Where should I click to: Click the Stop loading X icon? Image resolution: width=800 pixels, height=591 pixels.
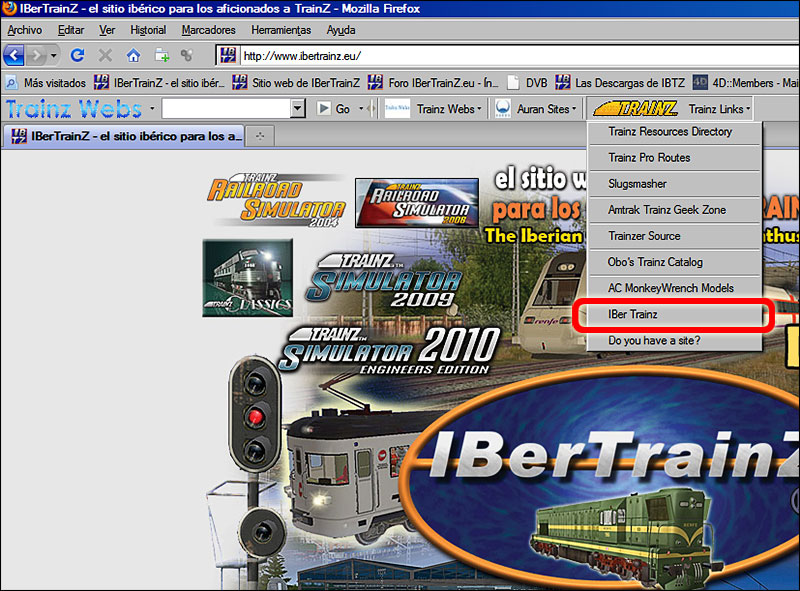point(105,55)
